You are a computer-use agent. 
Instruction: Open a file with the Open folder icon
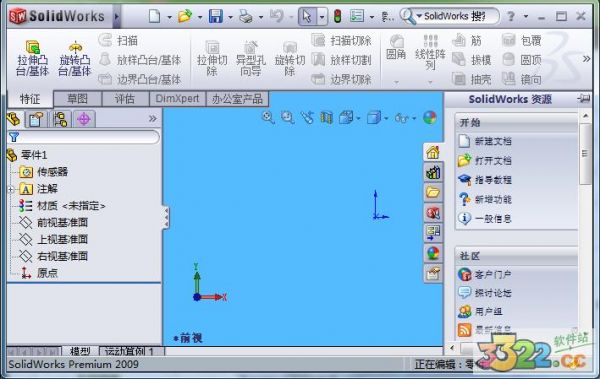coord(185,16)
